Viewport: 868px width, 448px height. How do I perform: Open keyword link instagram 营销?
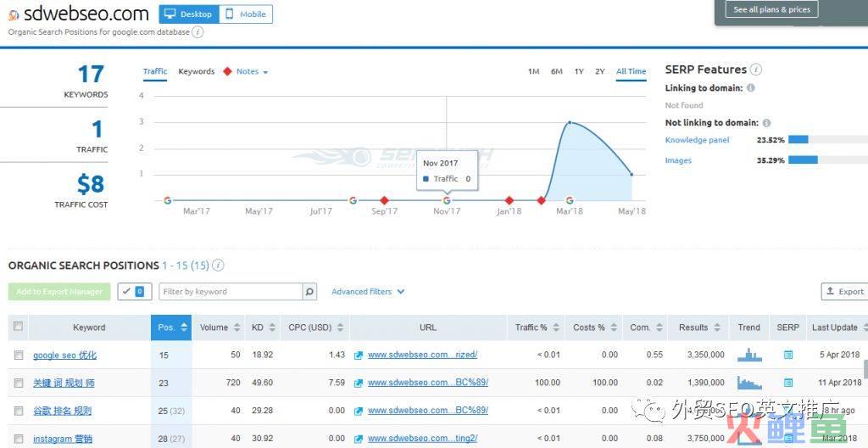[63, 440]
